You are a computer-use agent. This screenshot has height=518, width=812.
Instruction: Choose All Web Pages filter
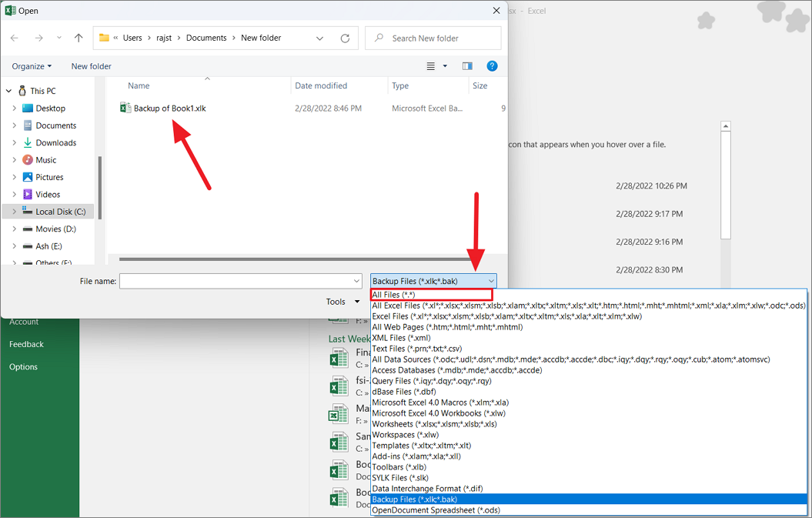447,327
